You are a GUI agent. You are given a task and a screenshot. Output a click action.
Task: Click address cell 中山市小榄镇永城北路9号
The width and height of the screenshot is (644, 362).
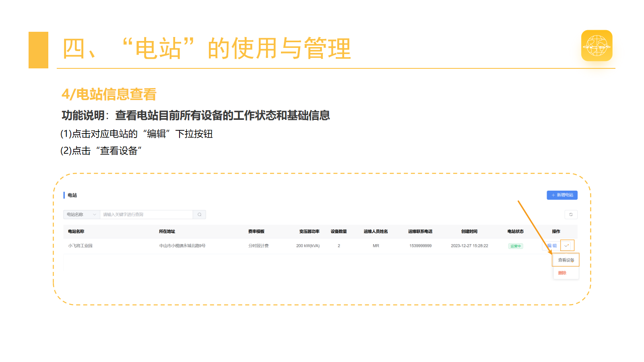point(182,246)
